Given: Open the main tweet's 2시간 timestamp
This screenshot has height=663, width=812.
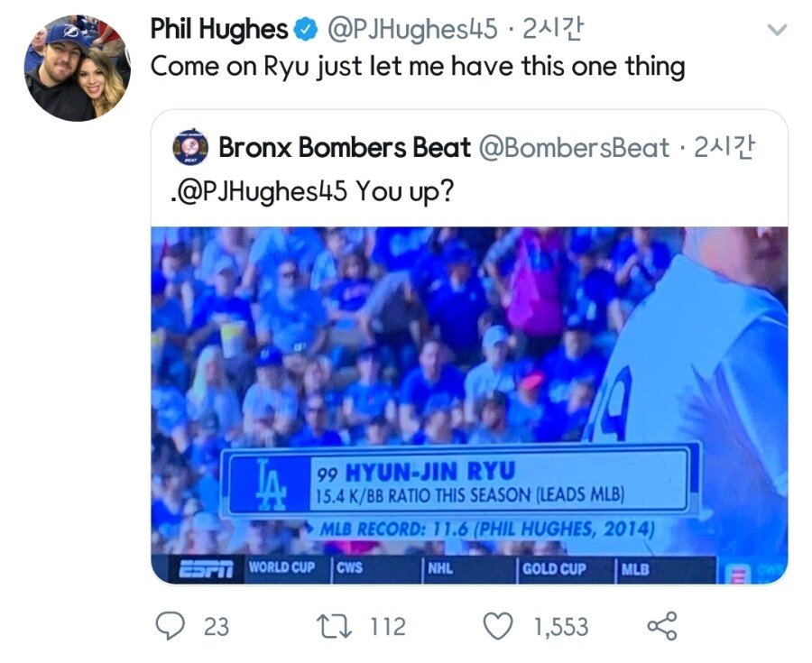Looking at the screenshot, I should click(x=553, y=30).
